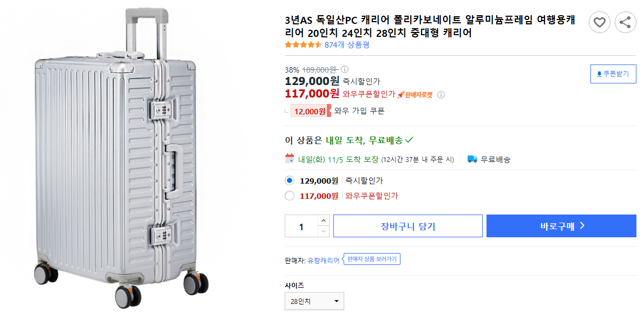Click the heart wishlist icon
644x318 pixels.
[599, 22]
